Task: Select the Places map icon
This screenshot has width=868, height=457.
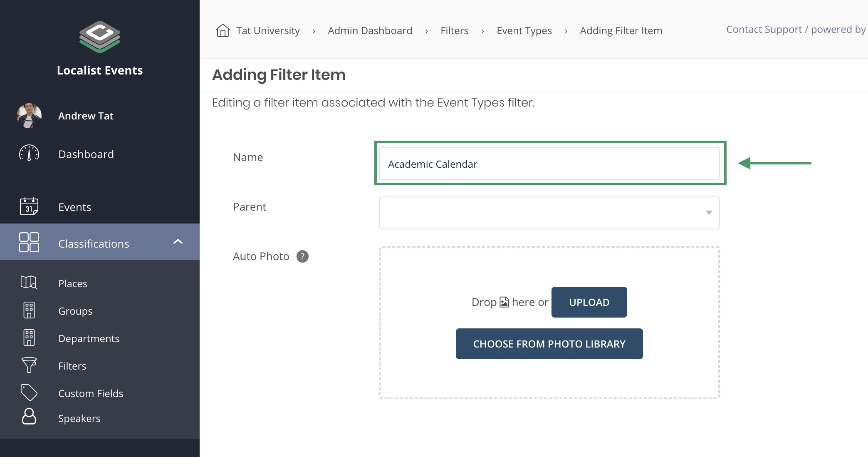Action: pos(29,283)
